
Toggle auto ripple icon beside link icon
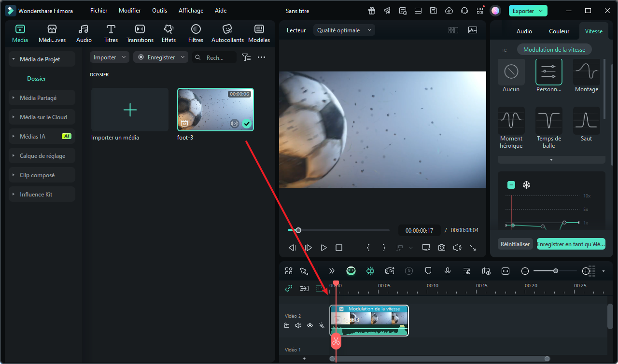point(304,288)
